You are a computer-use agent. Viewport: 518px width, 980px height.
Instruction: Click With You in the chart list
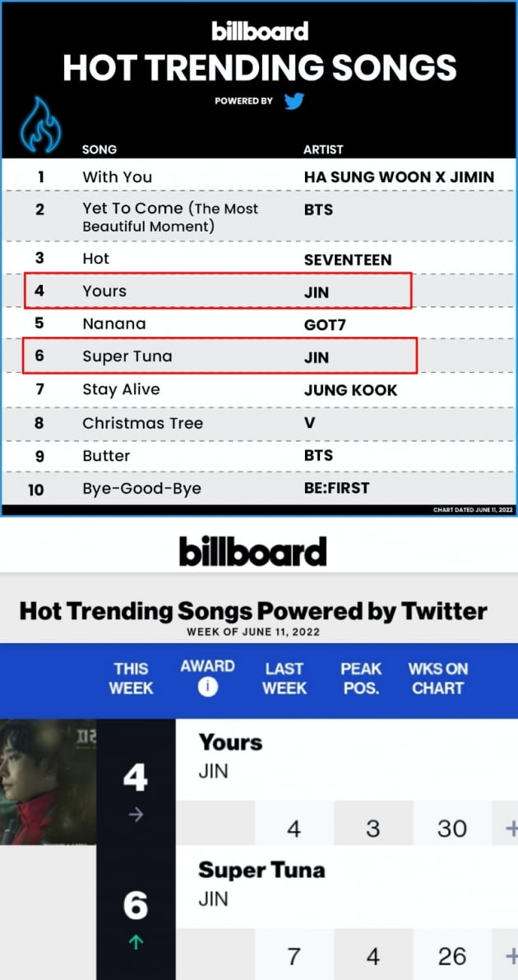(117, 177)
